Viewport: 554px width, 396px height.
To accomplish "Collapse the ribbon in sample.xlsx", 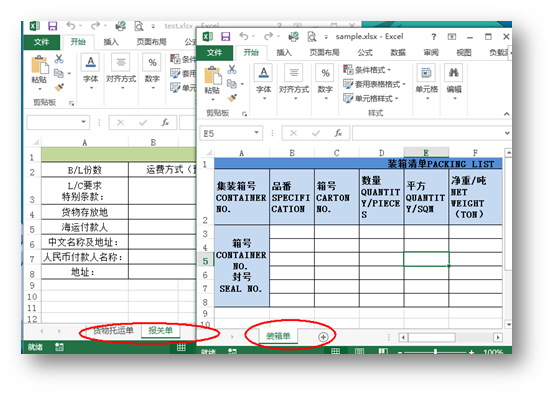I will 506,114.
